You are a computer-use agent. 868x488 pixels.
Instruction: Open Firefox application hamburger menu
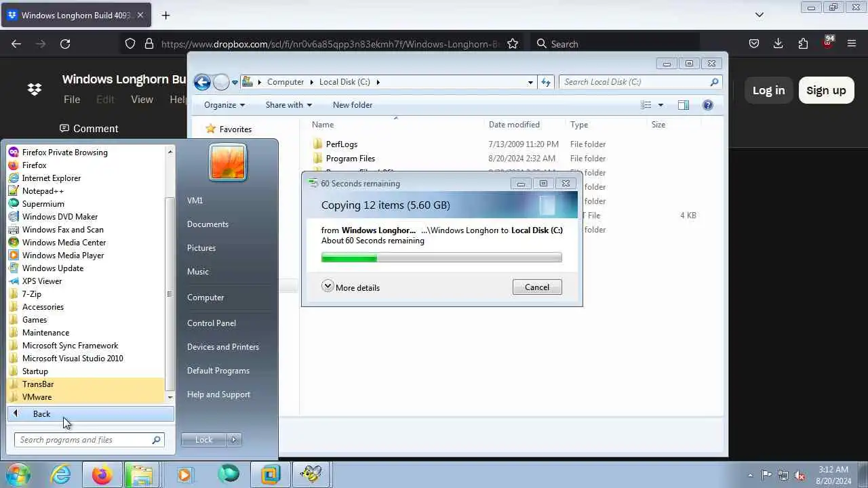pos(852,44)
